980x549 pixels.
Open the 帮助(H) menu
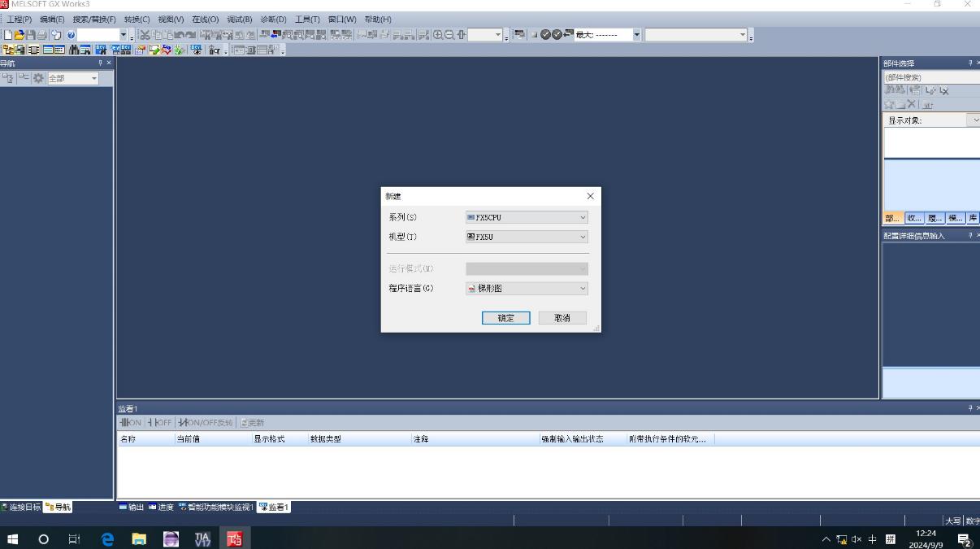tap(378, 19)
